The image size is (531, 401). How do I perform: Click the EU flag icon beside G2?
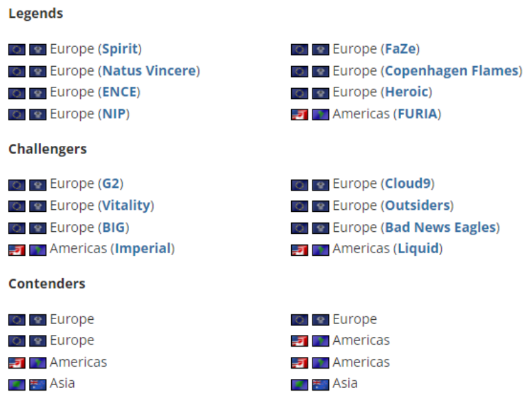point(17,185)
